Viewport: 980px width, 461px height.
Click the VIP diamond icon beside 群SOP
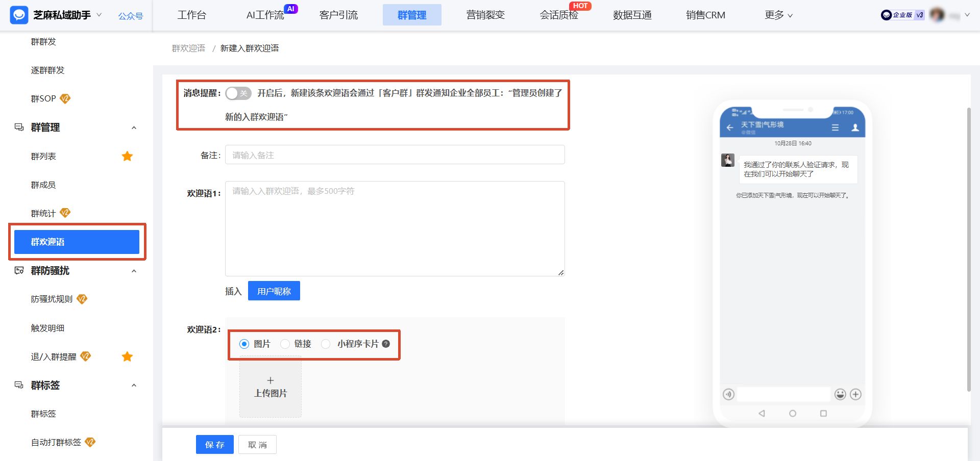(x=65, y=98)
